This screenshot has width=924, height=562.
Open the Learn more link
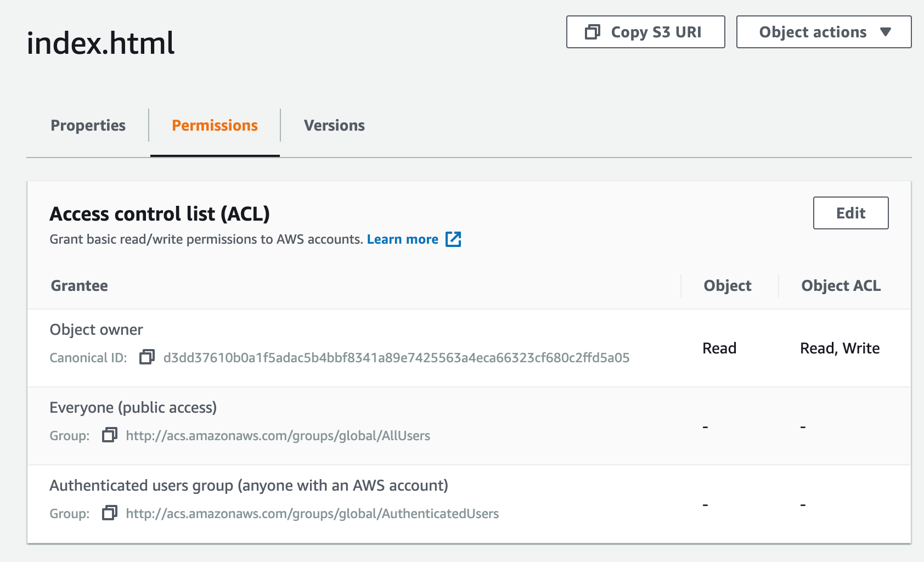pos(403,239)
